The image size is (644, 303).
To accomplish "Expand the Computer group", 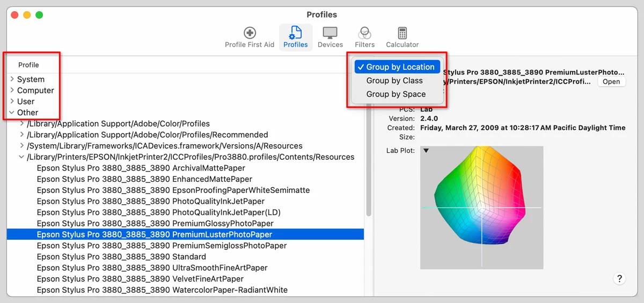I will 12,90.
